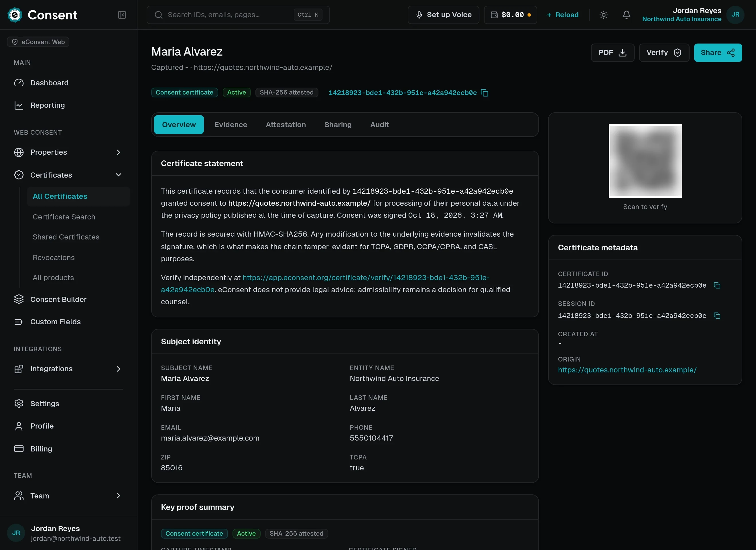Switch to the Sharing tab
Screen dimensions: 756x550
[338, 125]
